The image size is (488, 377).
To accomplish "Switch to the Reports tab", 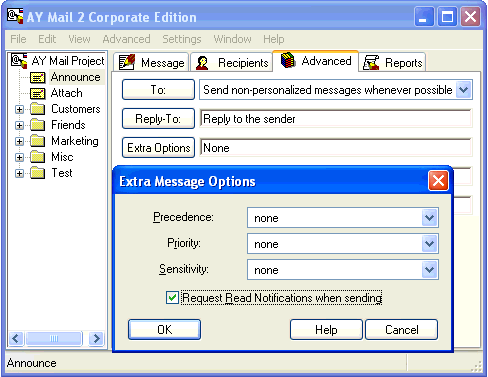I will coord(392,62).
